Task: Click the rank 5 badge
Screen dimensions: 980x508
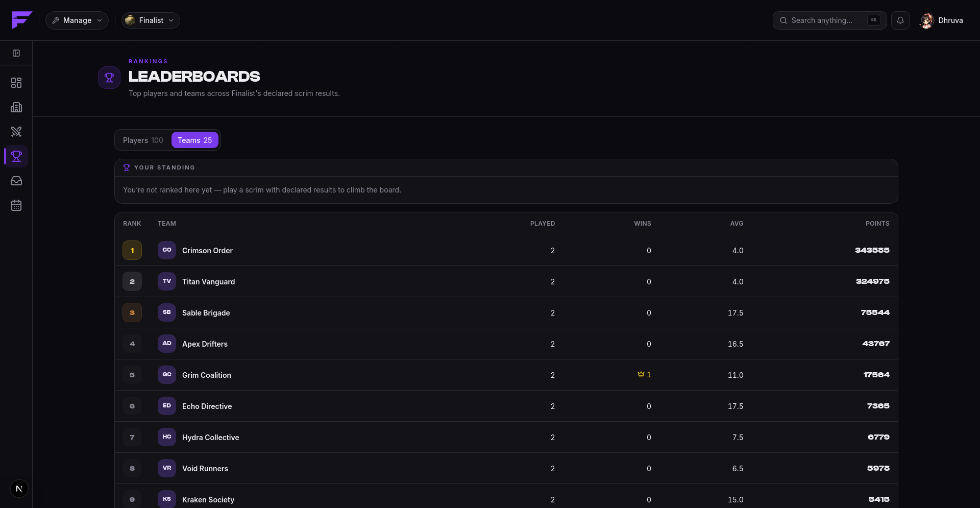Action: tap(132, 375)
